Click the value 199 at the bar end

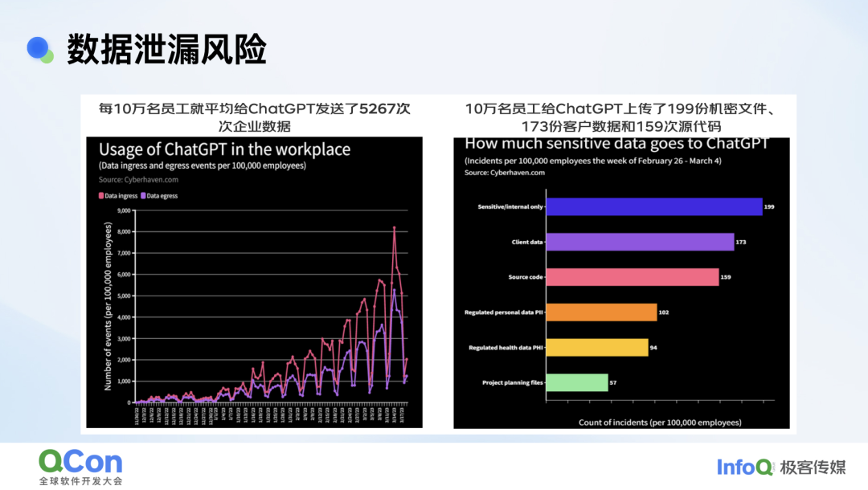769,206
